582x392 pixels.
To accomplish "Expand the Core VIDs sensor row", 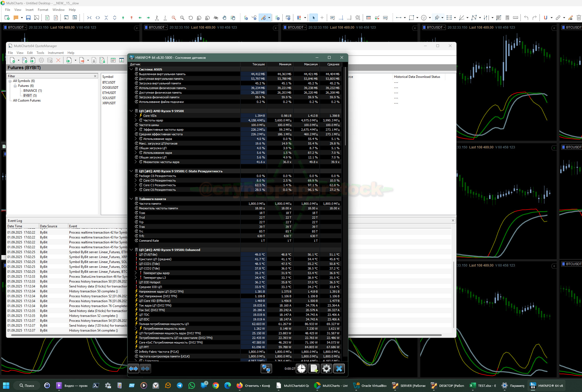I will 136,116.
